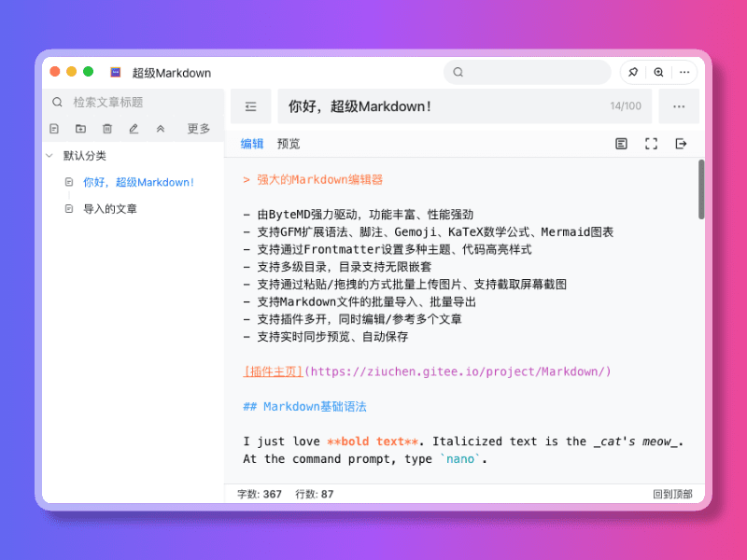The height and width of the screenshot is (560, 747).
Task: Toggle the sidebar visibility icon
Action: pos(251,106)
